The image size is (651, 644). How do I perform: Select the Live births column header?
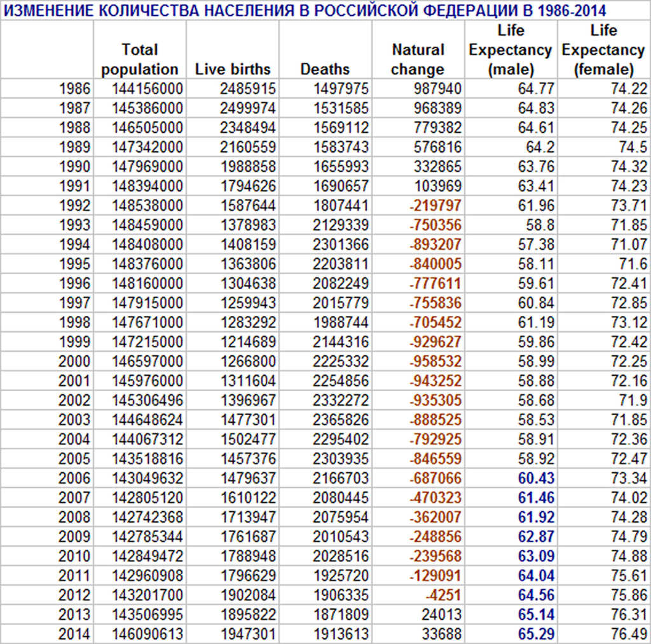point(233,69)
